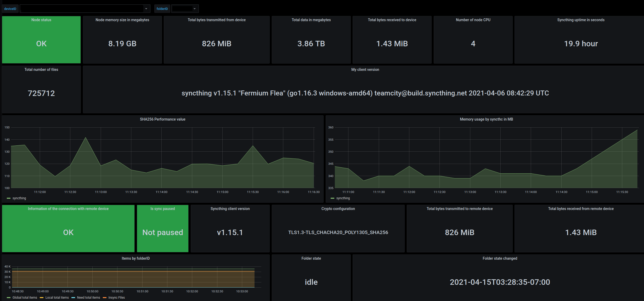
Task: Click the Folder state changed panel title
Action: (x=500, y=258)
